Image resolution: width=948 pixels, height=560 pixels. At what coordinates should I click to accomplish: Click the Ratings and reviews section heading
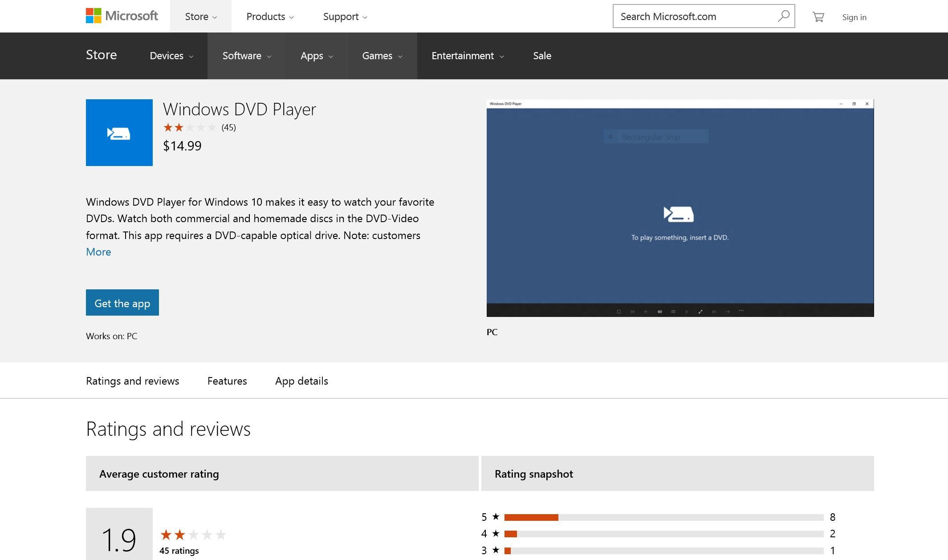(168, 429)
